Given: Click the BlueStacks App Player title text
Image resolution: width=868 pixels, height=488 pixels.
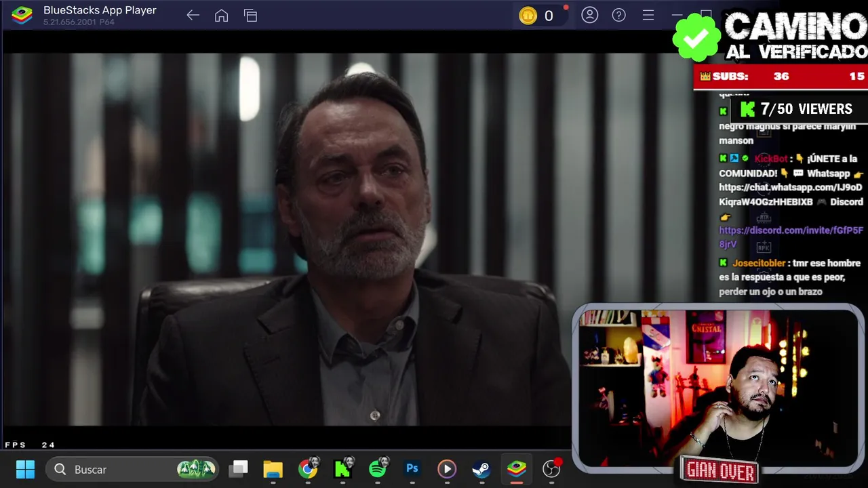Looking at the screenshot, I should (x=100, y=10).
